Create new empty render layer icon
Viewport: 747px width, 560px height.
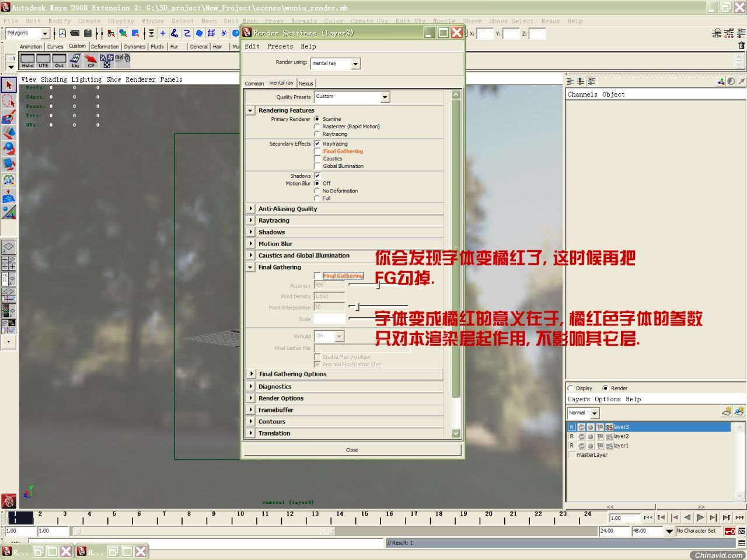click(x=727, y=411)
